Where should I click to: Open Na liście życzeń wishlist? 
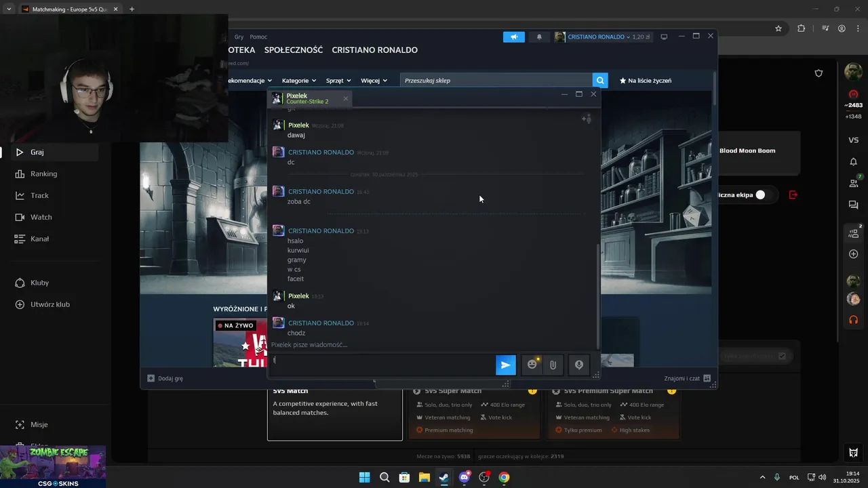[645, 80]
